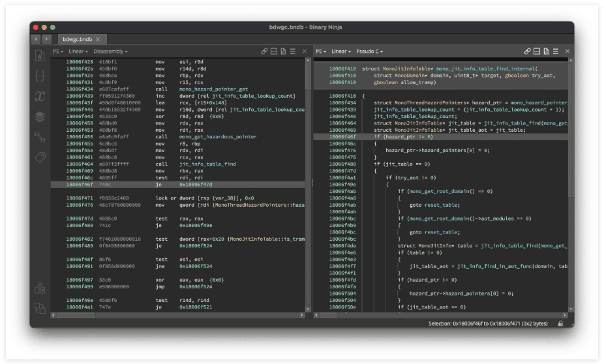Click scroll-up arrow of Pseudo C pane scrollbar

click(x=571, y=61)
